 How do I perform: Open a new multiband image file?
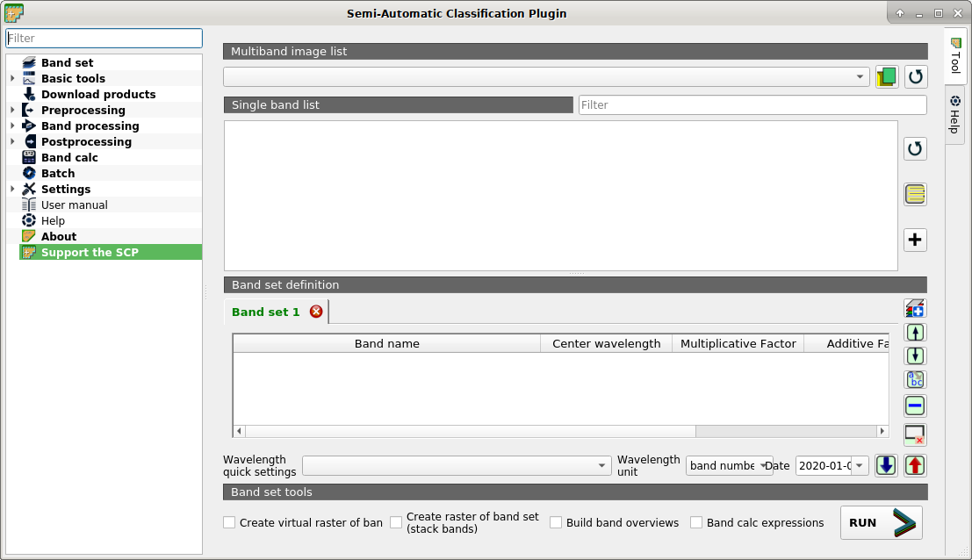point(886,76)
